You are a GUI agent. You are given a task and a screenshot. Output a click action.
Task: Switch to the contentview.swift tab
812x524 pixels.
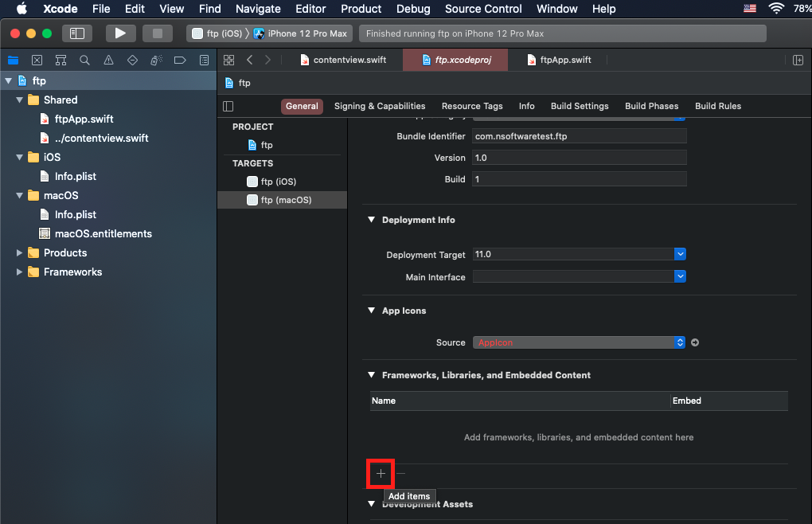point(343,60)
